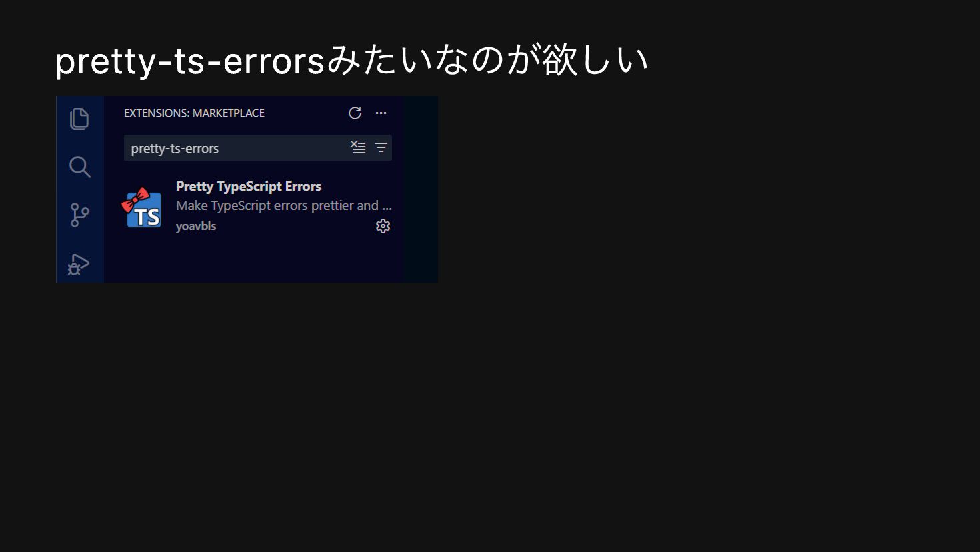Open the Pretty TypeScript Errors manage gear

[x=383, y=226]
